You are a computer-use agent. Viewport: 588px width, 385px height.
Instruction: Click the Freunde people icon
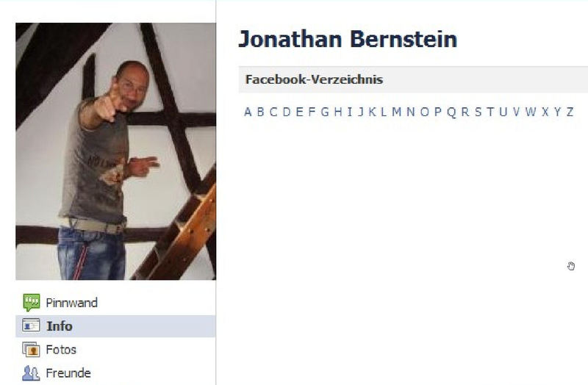(31, 373)
